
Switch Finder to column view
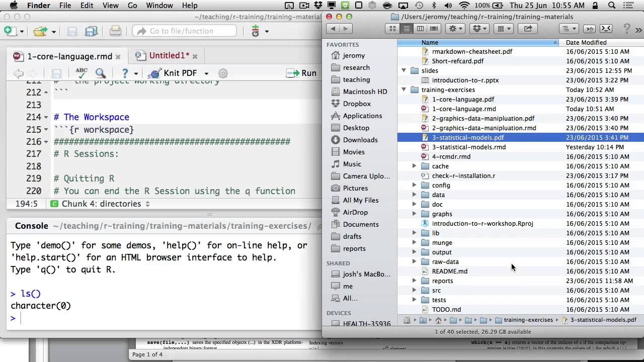click(x=420, y=29)
